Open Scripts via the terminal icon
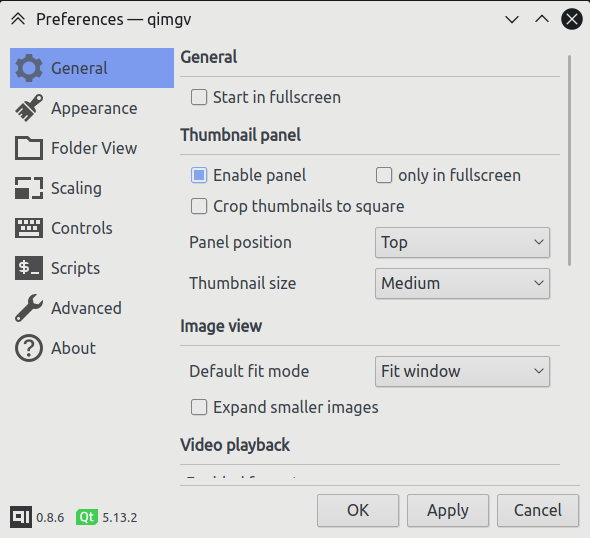Image resolution: width=590 pixels, height=538 pixels. click(x=29, y=268)
